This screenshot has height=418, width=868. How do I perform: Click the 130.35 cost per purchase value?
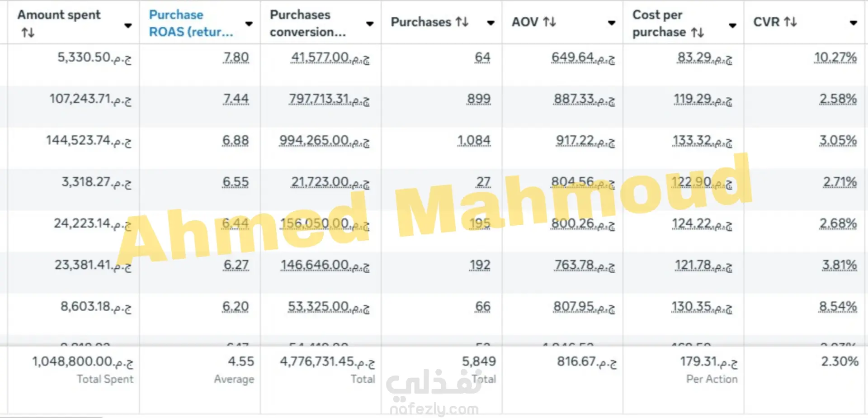tap(701, 307)
